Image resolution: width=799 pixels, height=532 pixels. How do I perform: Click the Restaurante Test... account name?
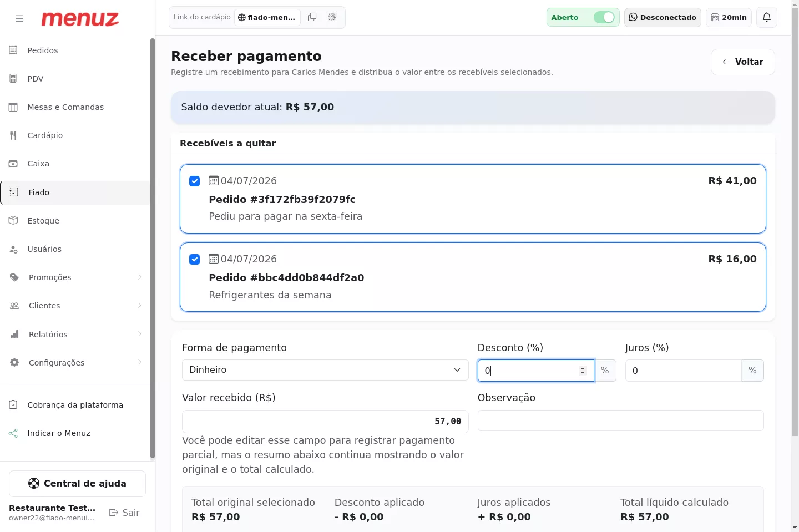pyautogui.click(x=52, y=508)
